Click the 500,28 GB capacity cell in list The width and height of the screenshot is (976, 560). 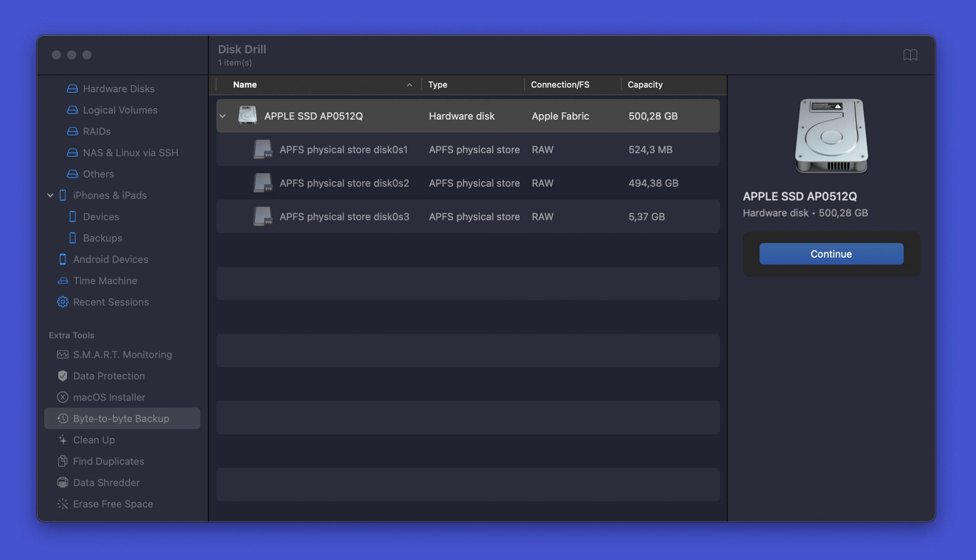click(653, 116)
